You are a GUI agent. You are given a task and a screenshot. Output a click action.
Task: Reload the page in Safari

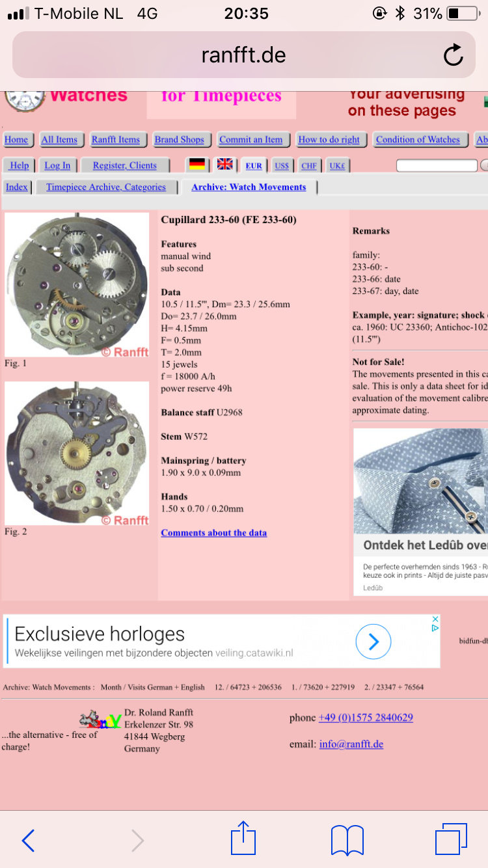coord(454,55)
